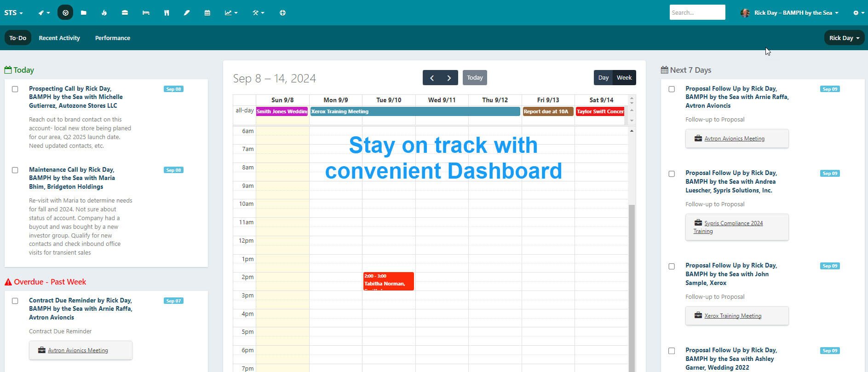Click into the Search input field

697,12
